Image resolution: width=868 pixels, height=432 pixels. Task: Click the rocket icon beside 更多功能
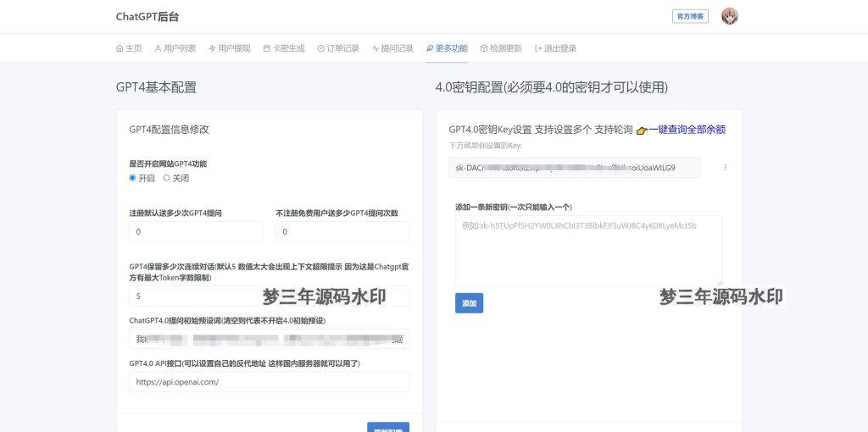click(430, 48)
